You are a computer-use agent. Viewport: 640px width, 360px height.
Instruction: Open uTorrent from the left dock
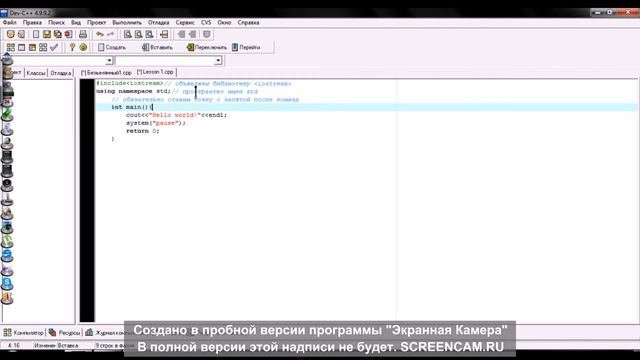click(x=7, y=241)
